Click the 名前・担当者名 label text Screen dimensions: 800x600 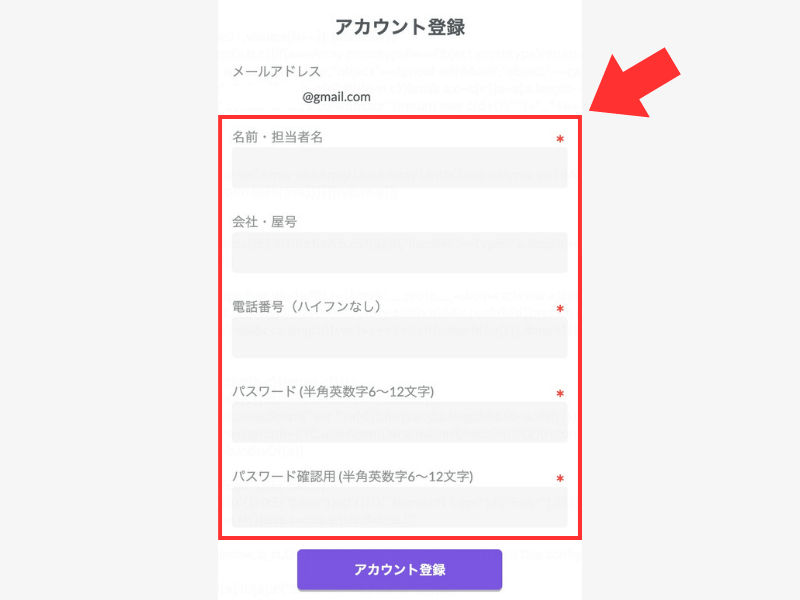pos(277,137)
